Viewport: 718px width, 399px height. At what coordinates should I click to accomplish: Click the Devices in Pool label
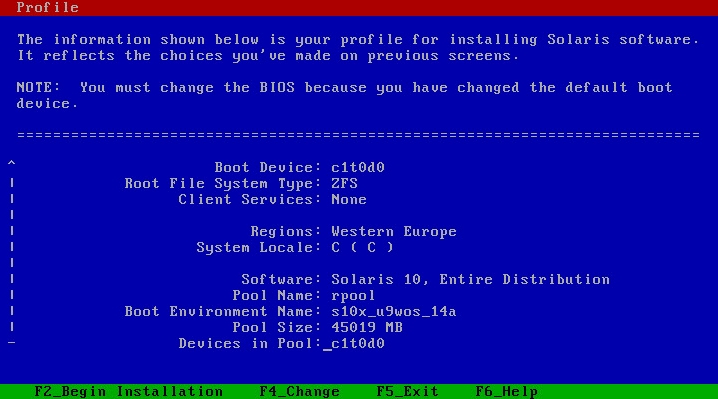[250, 344]
